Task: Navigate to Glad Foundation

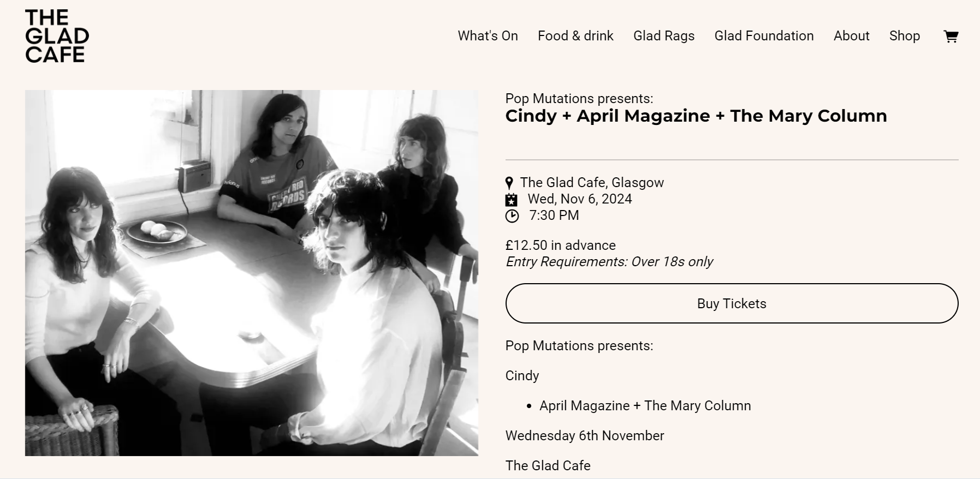Action: coord(764,36)
